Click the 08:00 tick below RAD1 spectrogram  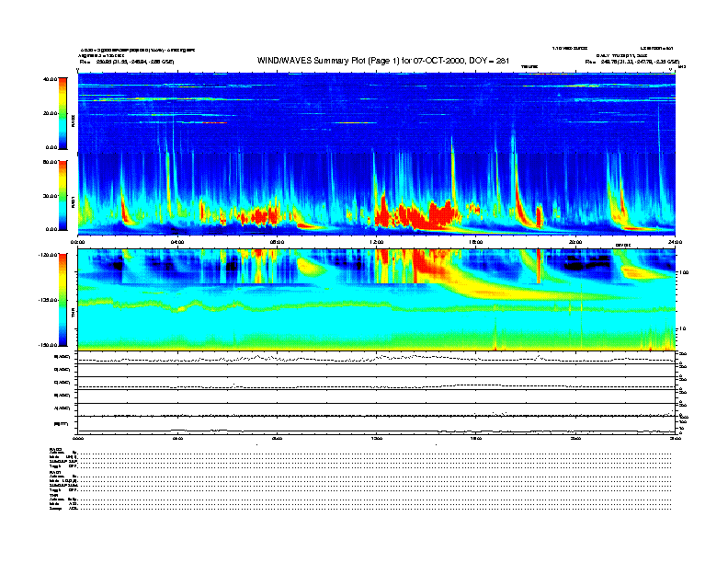(x=277, y=242)
